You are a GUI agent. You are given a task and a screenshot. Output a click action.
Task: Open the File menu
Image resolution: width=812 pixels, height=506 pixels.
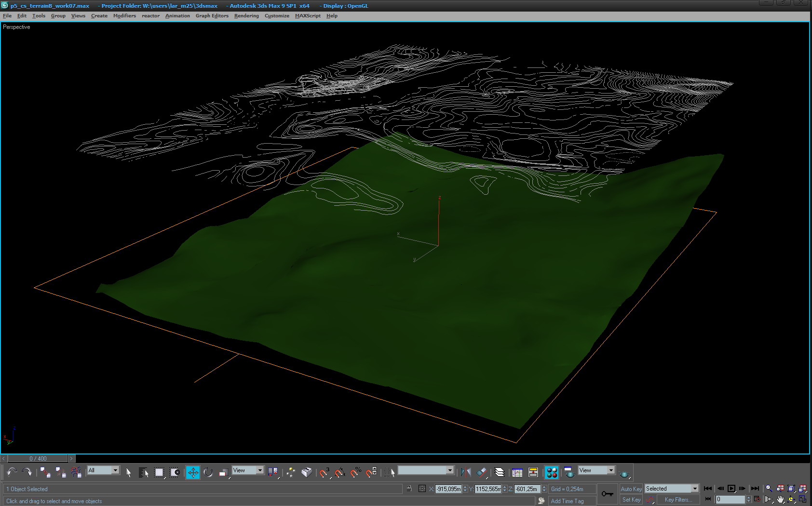(7, 16)
